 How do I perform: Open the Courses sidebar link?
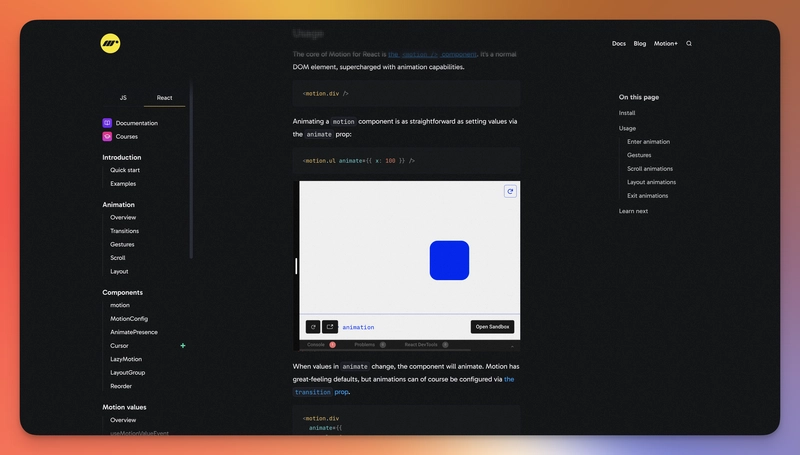127,136
